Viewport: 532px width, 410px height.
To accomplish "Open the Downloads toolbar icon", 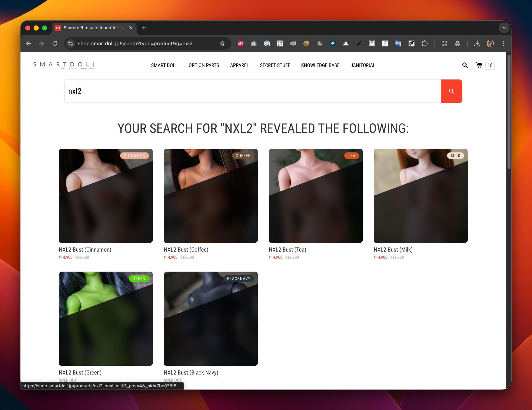I will point(477,43).
